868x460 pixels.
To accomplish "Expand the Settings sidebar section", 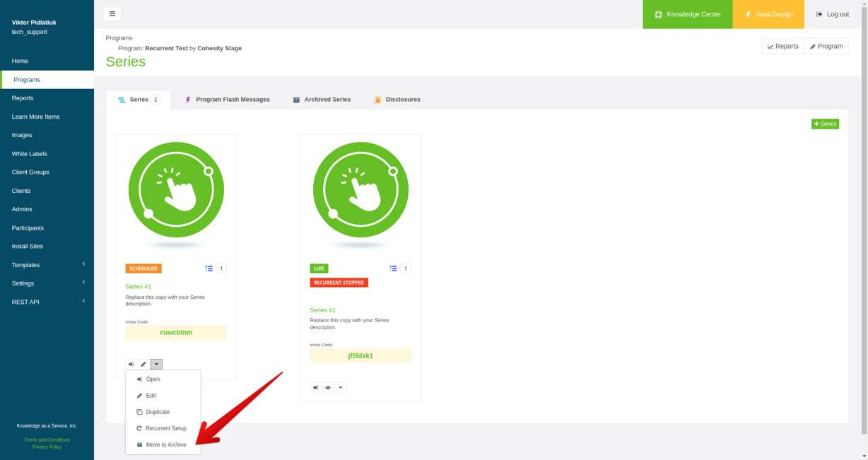I will (x=47, y=283).
